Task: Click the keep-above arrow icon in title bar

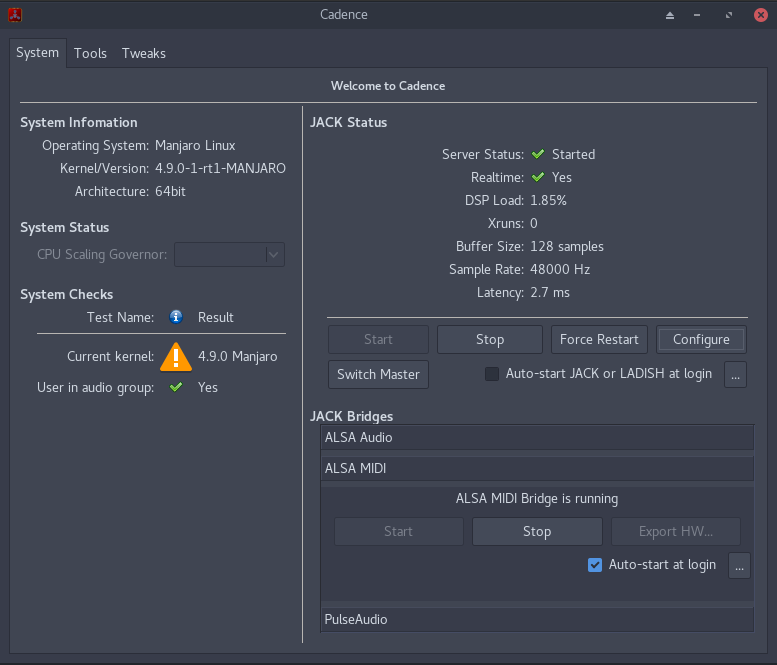Action: pos(670,15)
